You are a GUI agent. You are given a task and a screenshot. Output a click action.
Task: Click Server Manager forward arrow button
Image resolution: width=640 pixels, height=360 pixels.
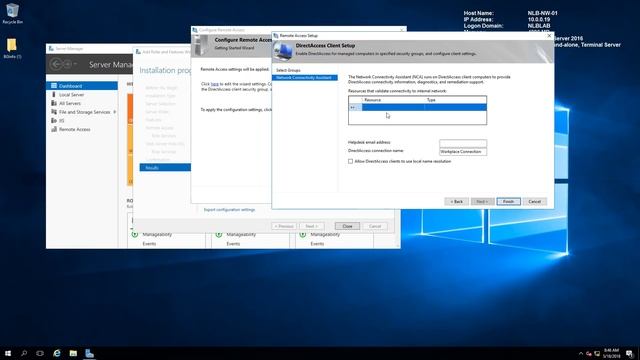[68, 64]
